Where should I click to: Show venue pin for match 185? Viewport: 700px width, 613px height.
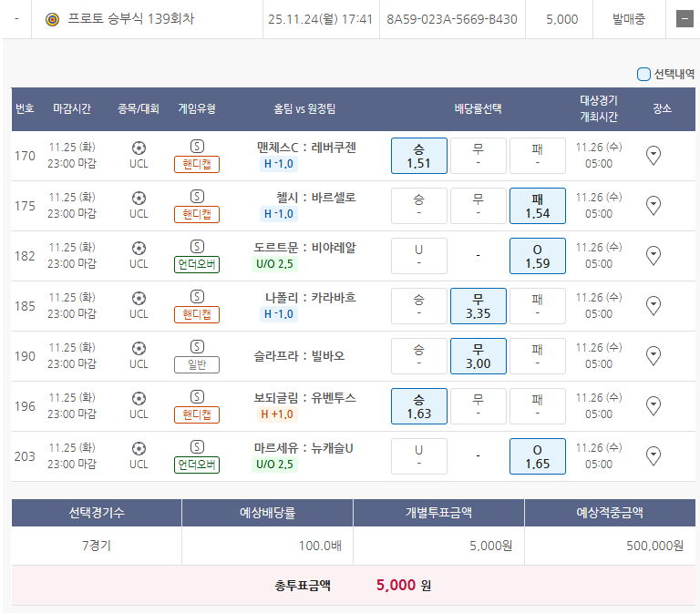[653, 306]
